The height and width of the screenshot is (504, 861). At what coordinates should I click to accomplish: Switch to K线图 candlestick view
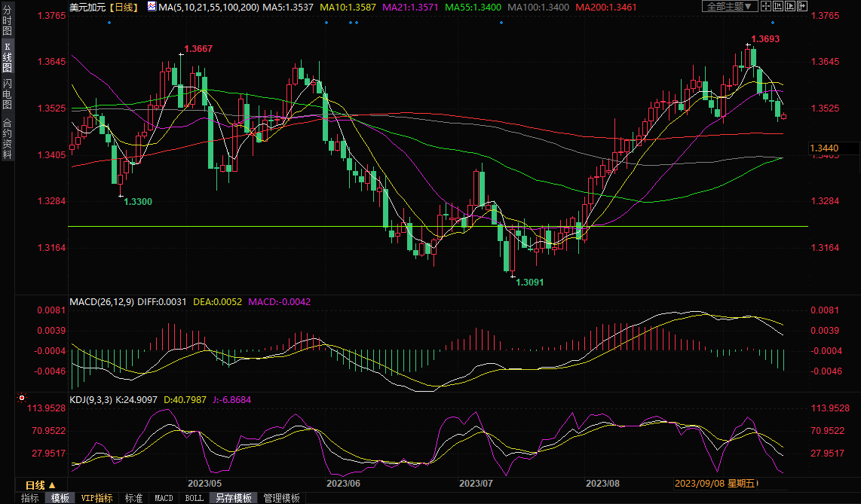7,57
